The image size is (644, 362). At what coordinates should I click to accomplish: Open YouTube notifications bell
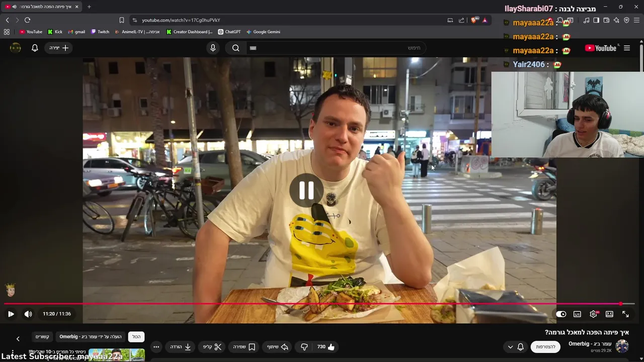(35, 48)
